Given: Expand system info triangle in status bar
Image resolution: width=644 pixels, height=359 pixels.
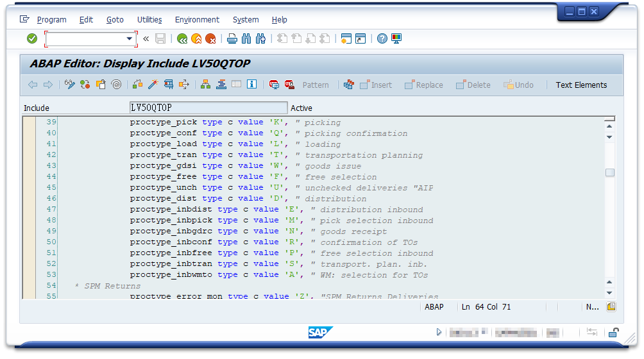Looking at the screenshot, I should pyautogui.click(x=439, y=332).
